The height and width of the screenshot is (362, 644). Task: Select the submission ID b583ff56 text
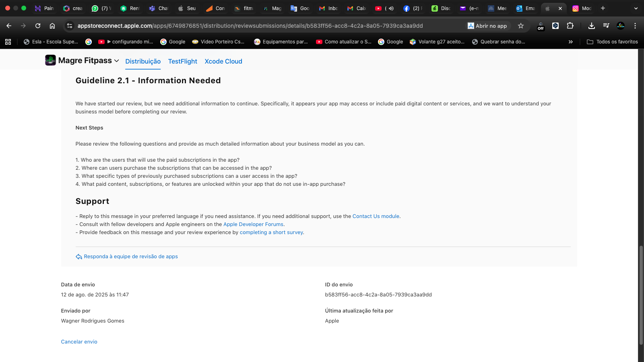pos(378,295)
